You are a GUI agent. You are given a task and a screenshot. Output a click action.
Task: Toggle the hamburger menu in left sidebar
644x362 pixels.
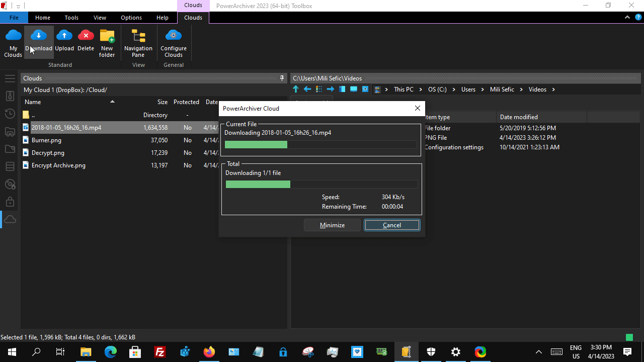(10, 78)
